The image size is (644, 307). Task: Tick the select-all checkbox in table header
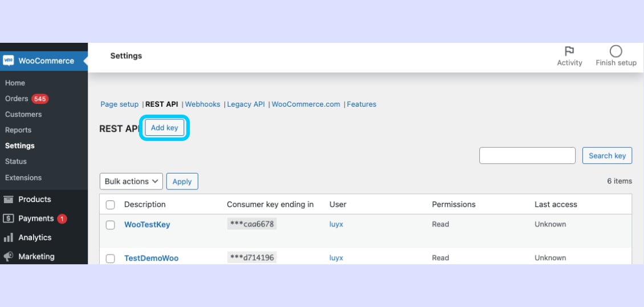[x=110, y=205]
